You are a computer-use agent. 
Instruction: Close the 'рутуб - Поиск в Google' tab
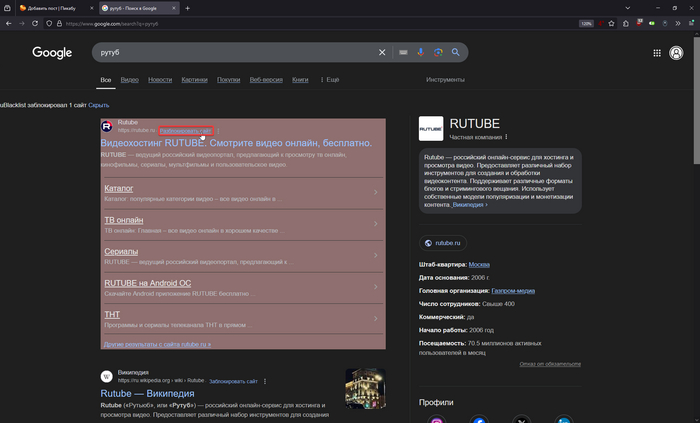174,8
